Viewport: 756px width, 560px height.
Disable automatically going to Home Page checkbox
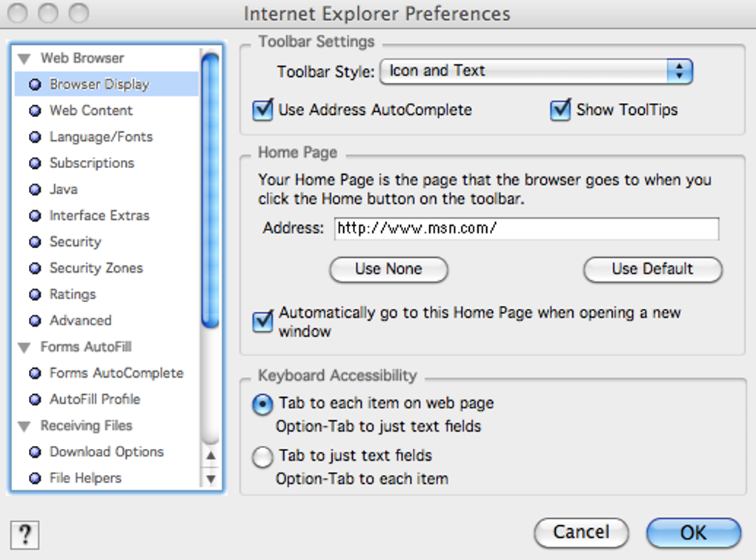pos(263,321)
